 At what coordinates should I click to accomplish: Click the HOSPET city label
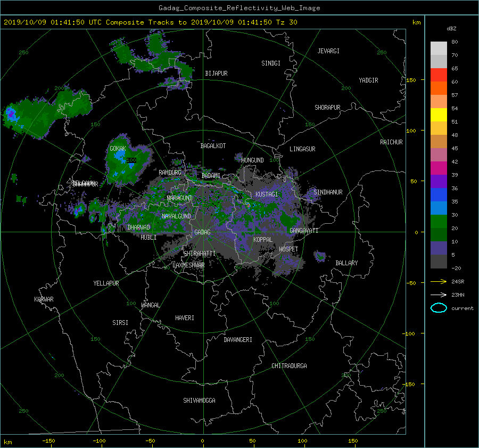tap(288, 249)
